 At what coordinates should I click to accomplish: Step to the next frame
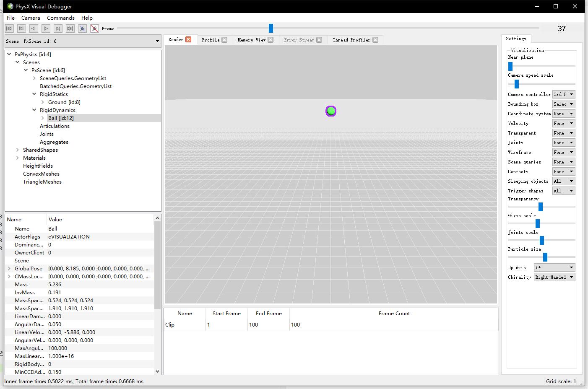pyautogui.click(x=58, y=29)
